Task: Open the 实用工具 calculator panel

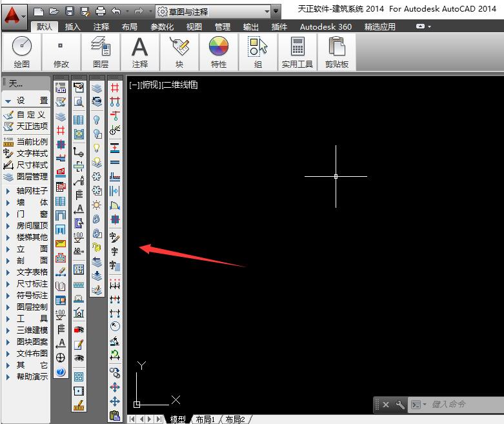Action: pos(297,52)
